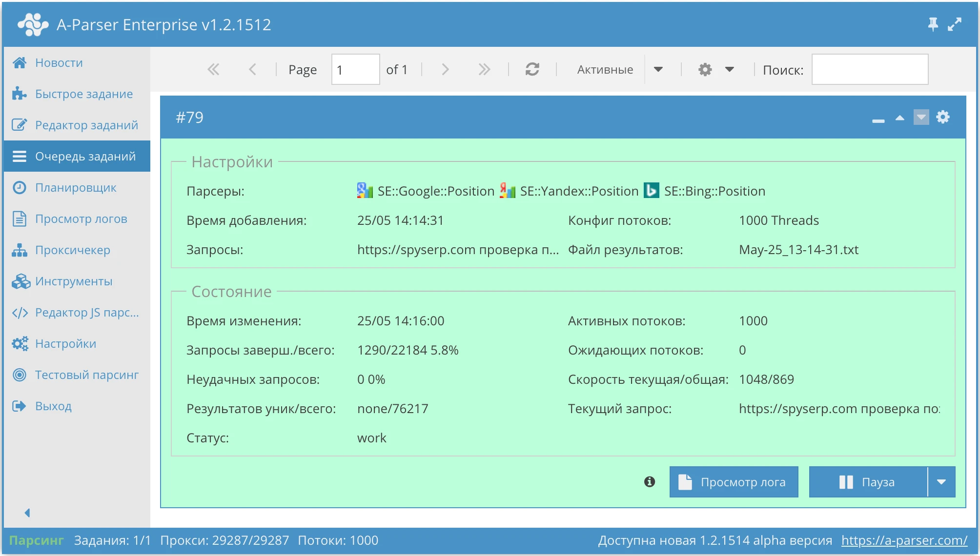This screenshot has width=980, height=556.
Task: Switch to Редактор заданий
Action: (x=86, y=125)
